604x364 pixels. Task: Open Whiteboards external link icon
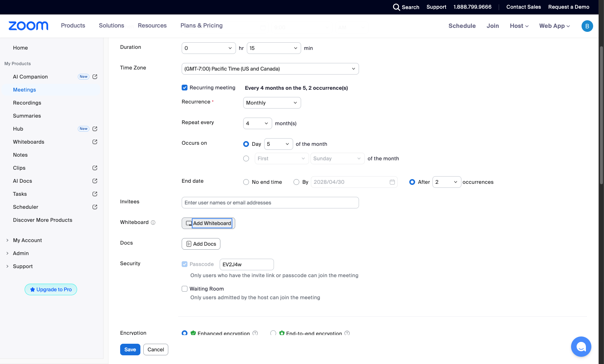(x=95, y=142)
